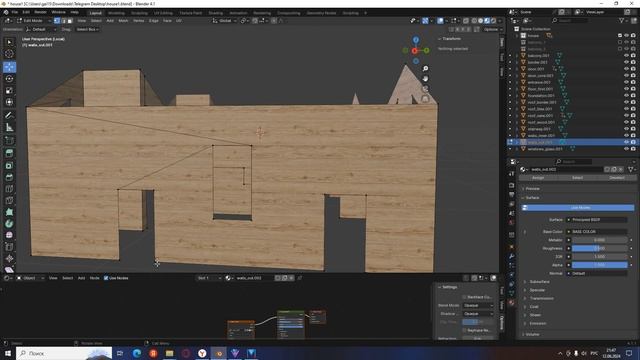Select the Smooth tool

[x=9, y=235]
